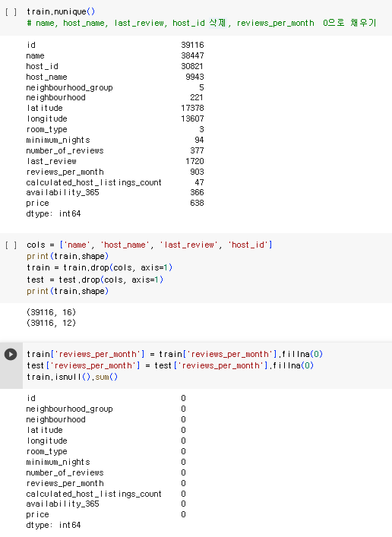Click price in the isnull sum output

click(38, 515)
